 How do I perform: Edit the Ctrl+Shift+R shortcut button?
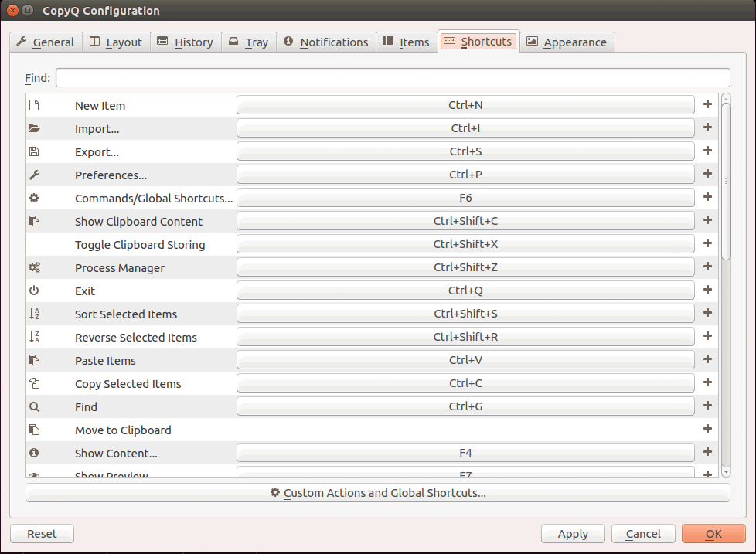tap(465, 336)
